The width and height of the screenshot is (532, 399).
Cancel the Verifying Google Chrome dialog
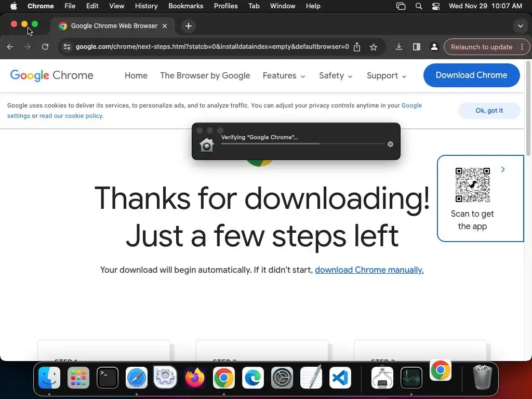[391, 144]
